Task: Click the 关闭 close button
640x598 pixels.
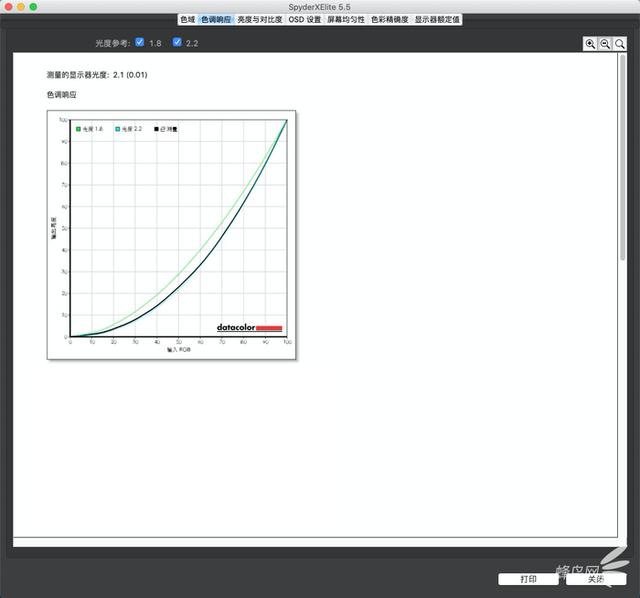Action: click(596, 579)
